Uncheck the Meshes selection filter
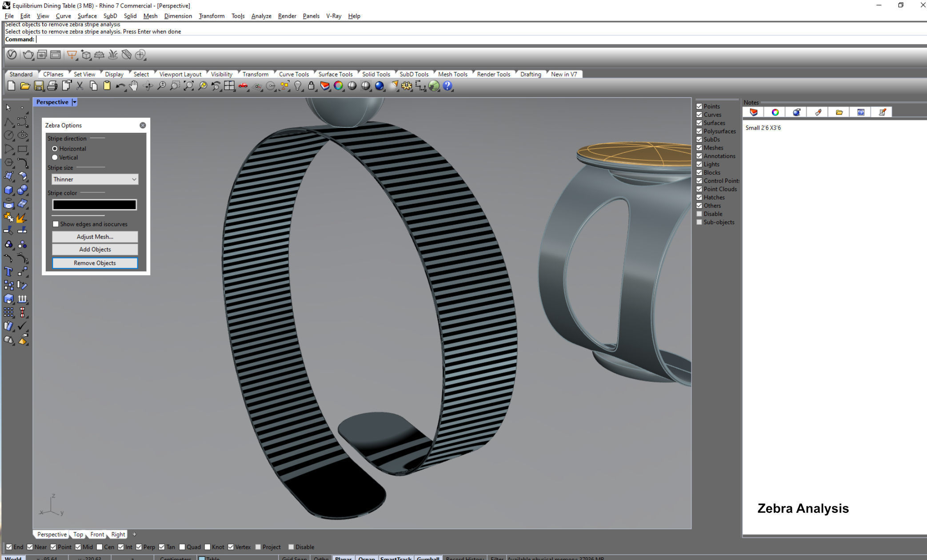Screen dimensions: 927x560 coord(699,148)
